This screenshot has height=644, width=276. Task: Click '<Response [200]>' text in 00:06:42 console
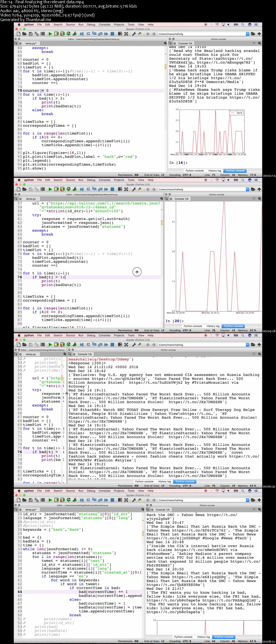pyautogui.click(x=87, y=363)
